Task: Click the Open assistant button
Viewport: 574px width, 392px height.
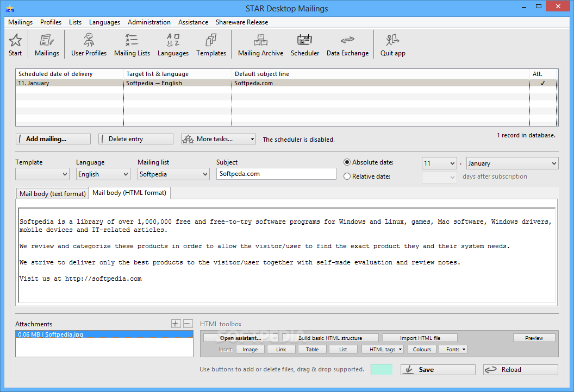Action: (241, 338)
